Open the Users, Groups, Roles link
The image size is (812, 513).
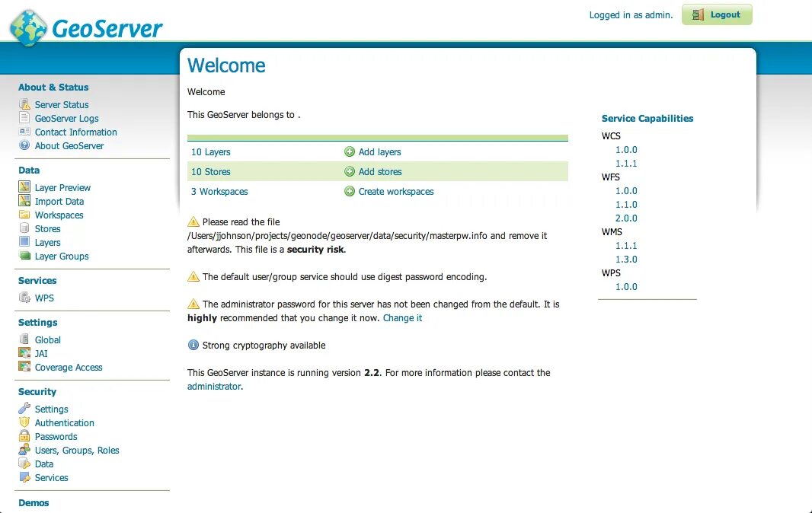(x=77, y=451)
